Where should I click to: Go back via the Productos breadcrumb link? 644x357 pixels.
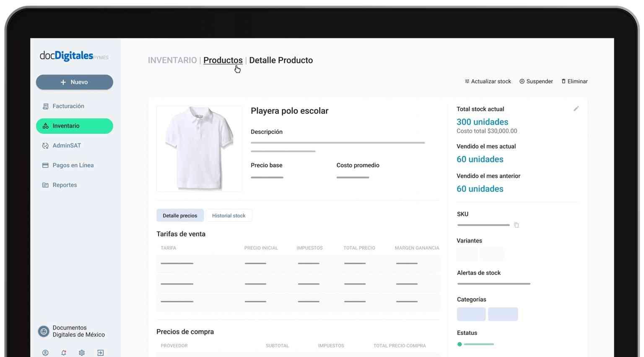(223, 60)
